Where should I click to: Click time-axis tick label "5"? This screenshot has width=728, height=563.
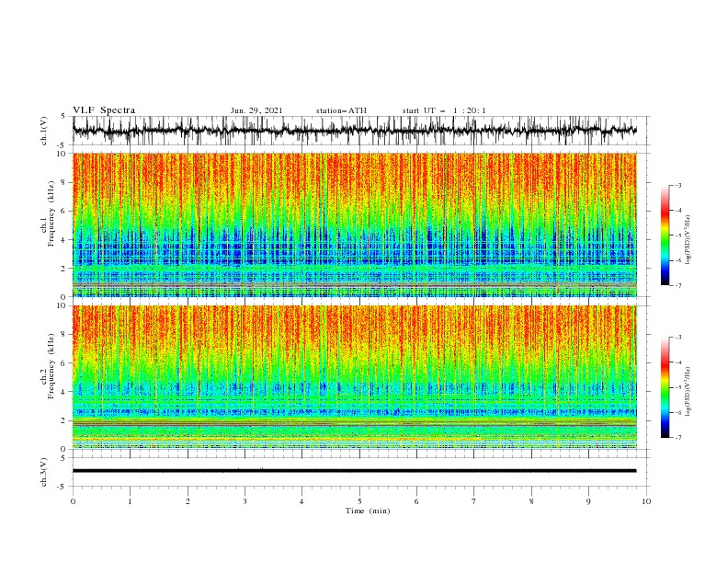(x=359, y=501)
